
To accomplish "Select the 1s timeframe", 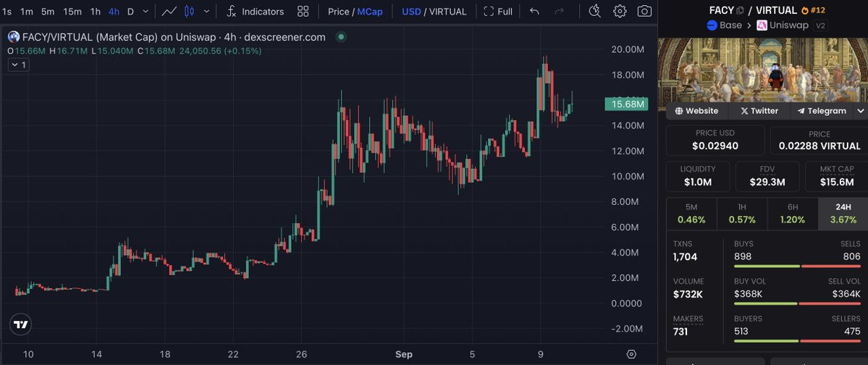I will [x=7, y=11].
